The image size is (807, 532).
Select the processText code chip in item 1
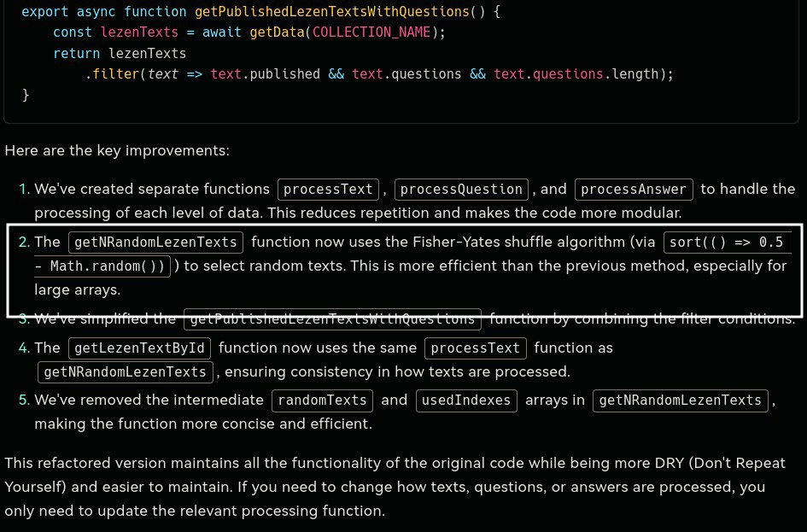(328, 189)
